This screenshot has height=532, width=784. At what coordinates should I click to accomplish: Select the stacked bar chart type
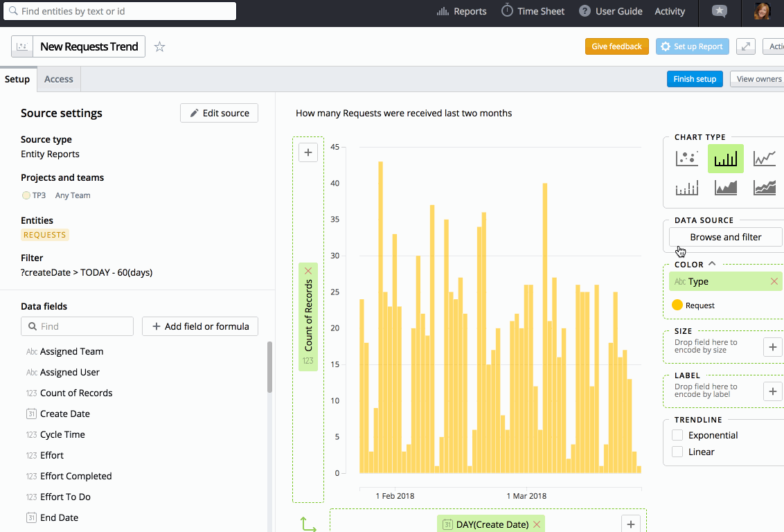coord(686,188)
